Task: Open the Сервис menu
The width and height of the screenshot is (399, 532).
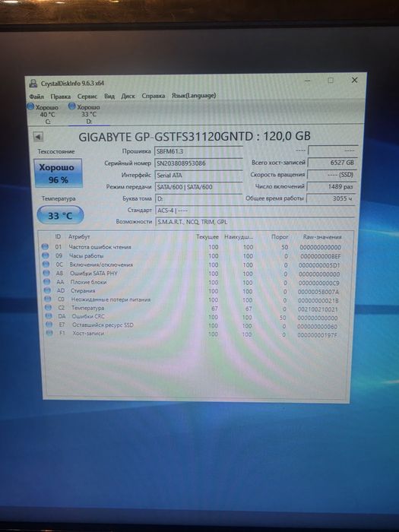Action: coord(87,96)
